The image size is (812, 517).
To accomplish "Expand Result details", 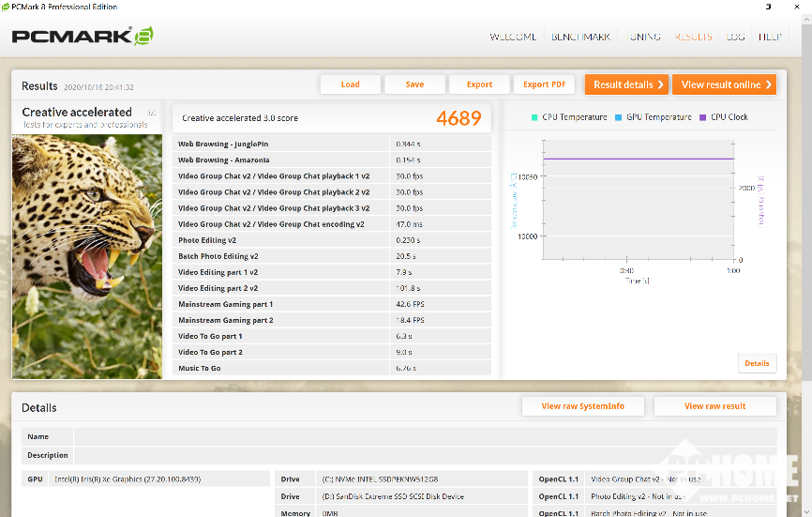I will (626, 84).
